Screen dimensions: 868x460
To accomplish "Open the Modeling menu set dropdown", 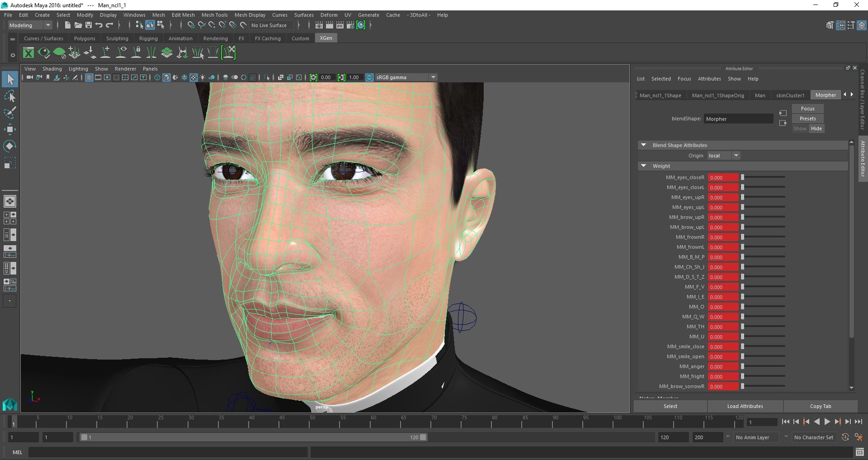I will pyautogui.click(x=30, y=25).
